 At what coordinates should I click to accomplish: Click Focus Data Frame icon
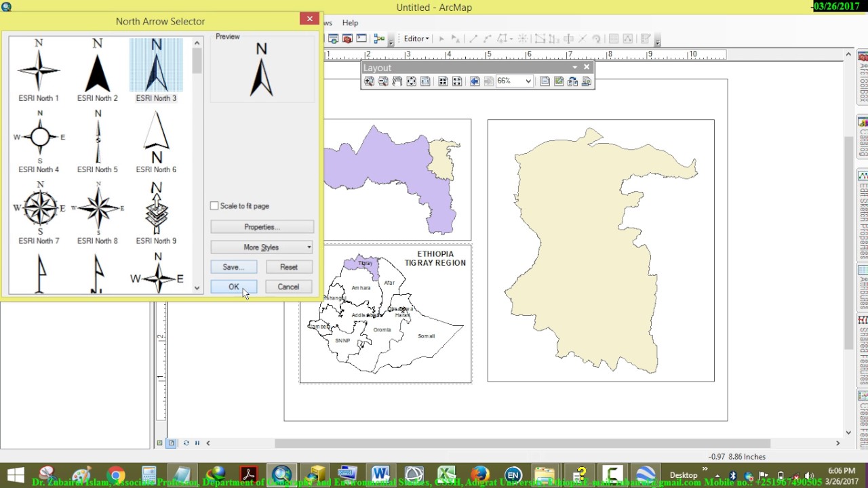click(x=559, y=81)
